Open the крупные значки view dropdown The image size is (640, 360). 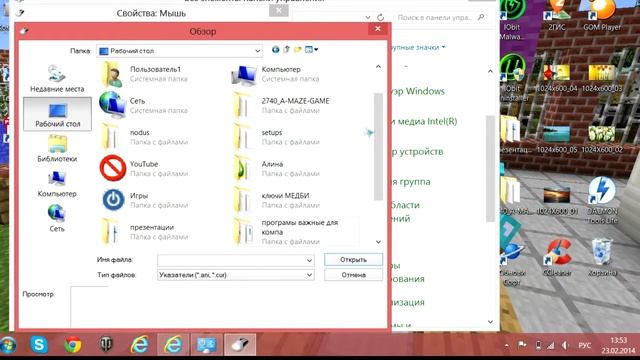click(x=417, y=47)
